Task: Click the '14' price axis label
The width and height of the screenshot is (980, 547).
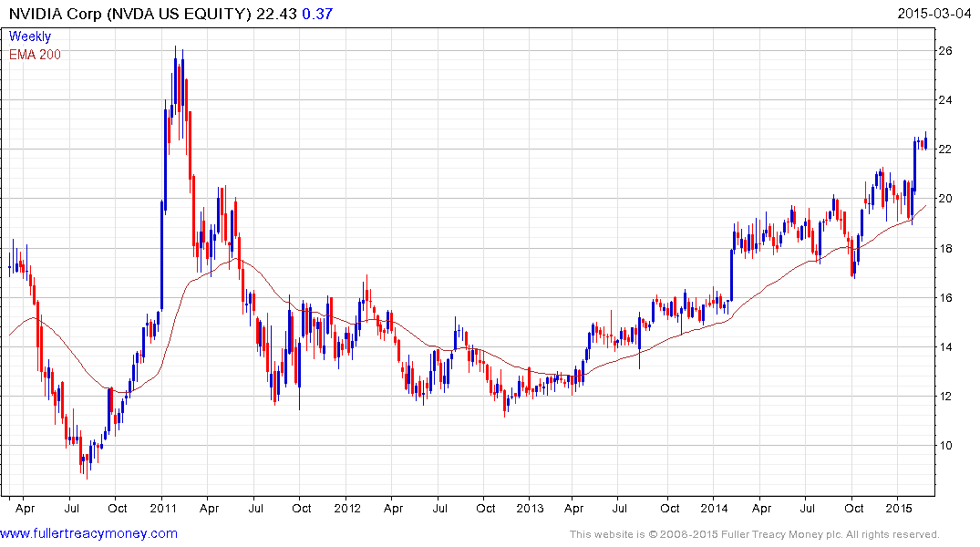Action: [945, 347]
